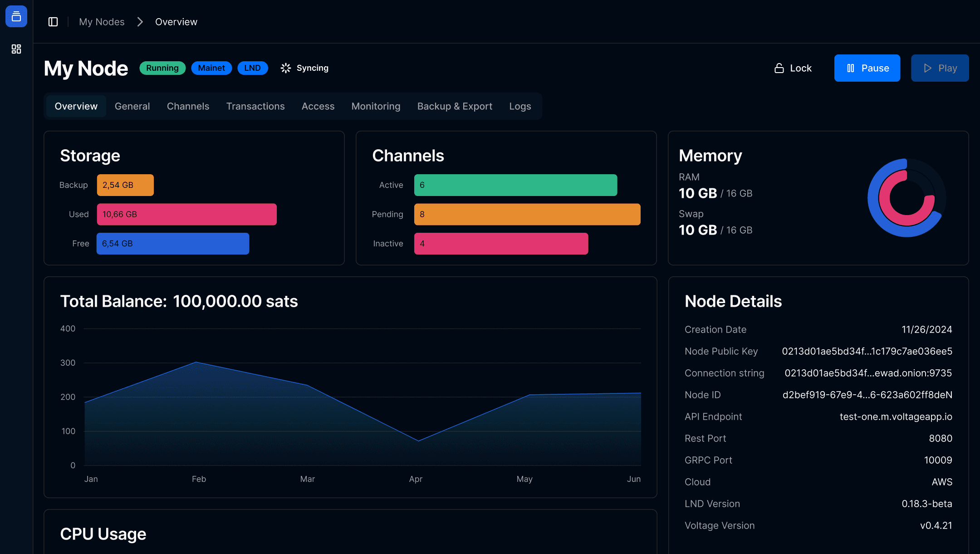Click the Total Balance heading
This screenshot has height=554, width=980.
pyautogui.click(x=179, y=301)
